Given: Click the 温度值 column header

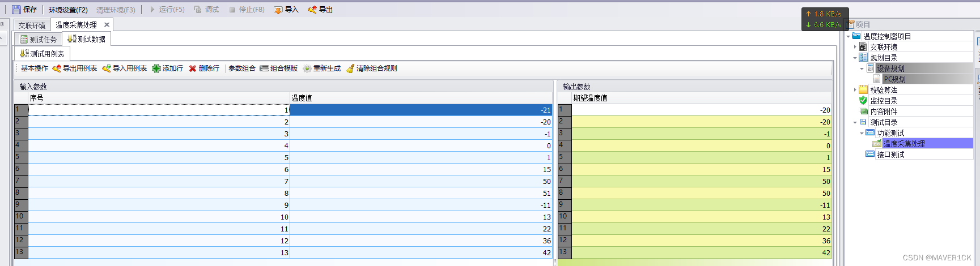Looking at the screenshot, I should click(x=421, y=98).
